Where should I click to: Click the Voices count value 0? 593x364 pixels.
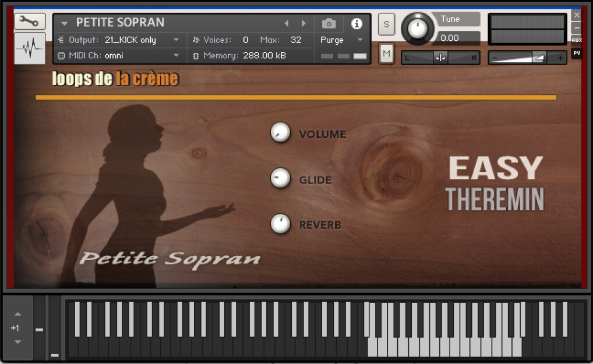click(x=245, y=40)
